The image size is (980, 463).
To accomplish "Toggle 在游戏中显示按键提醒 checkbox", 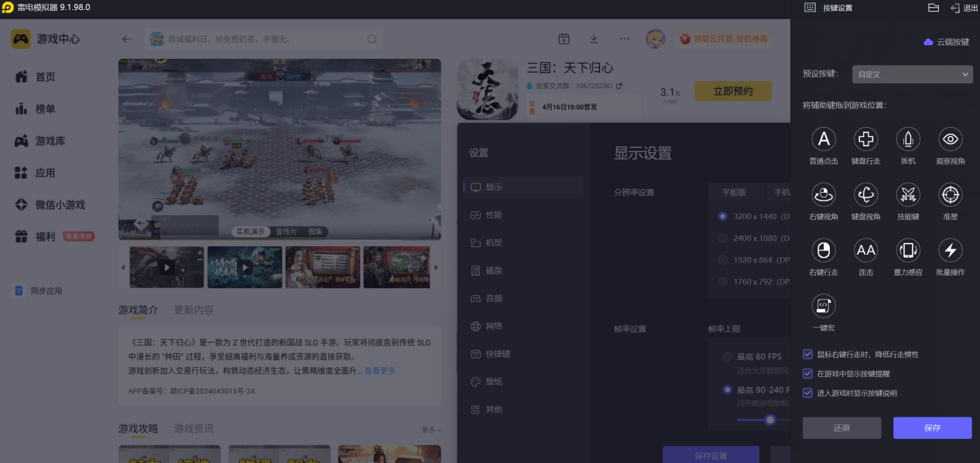I will 808,373.
